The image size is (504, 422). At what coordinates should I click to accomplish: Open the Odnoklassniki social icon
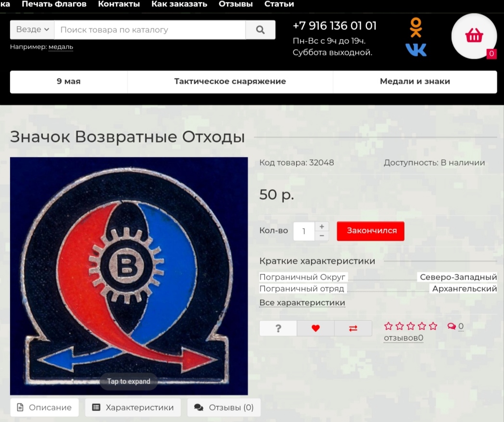416,27
